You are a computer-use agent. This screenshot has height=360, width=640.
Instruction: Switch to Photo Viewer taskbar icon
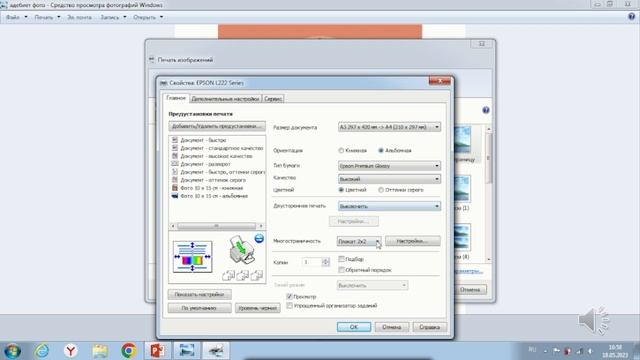pos(187,351)
